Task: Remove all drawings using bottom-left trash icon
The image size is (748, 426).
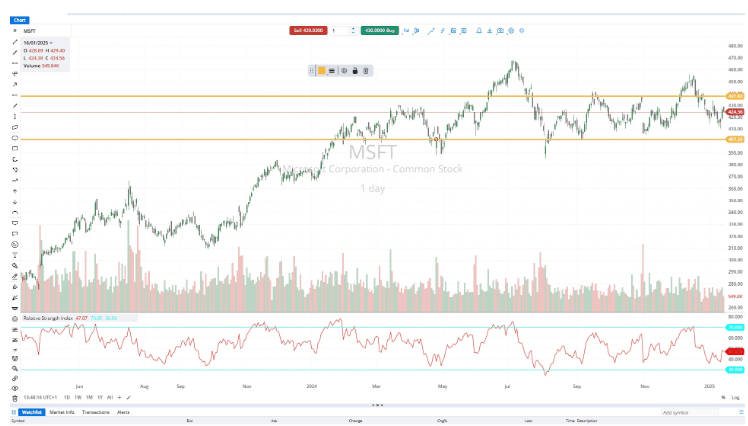Action: tap(15, 396)
